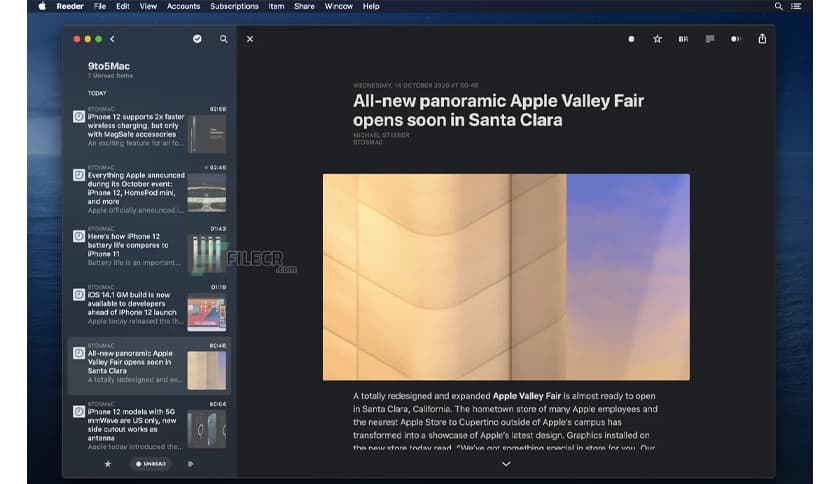Click thumbnail of battery life comparison article
Image resolution: width=836 pixels, height=484 pixels.
point(206,254)
